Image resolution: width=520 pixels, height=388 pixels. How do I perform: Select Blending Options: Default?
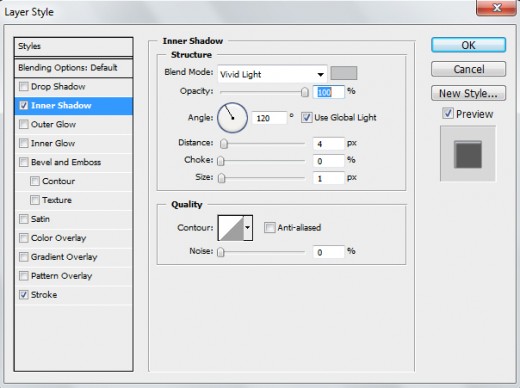pyautogui.click(x=73, y=68)
